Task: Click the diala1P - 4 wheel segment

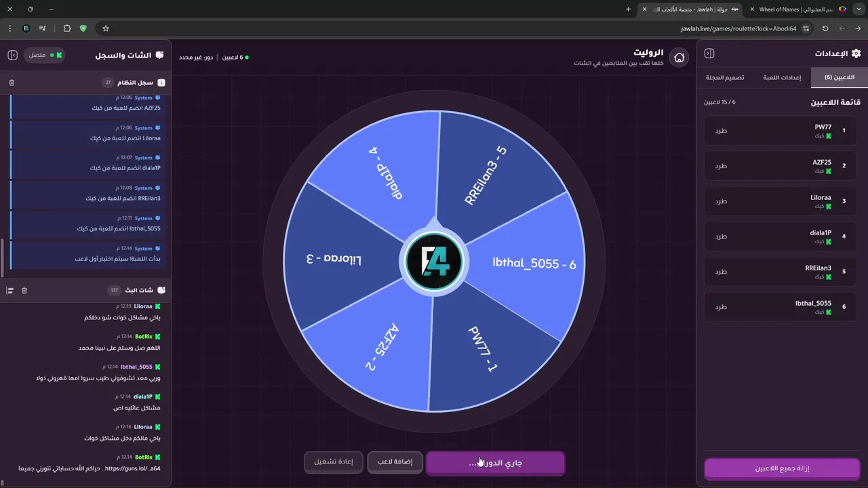Action: tap(386, 174)
